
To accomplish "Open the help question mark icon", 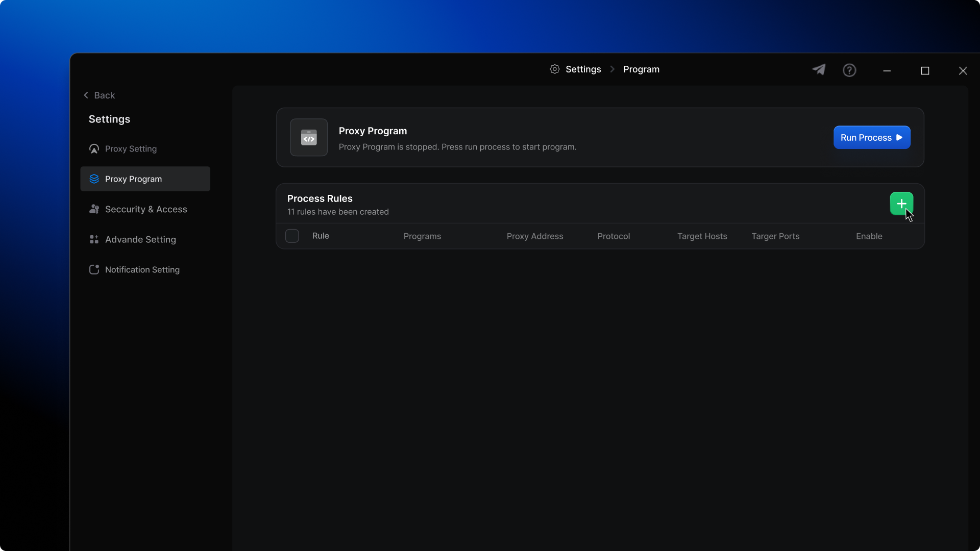I will (849, 70).
